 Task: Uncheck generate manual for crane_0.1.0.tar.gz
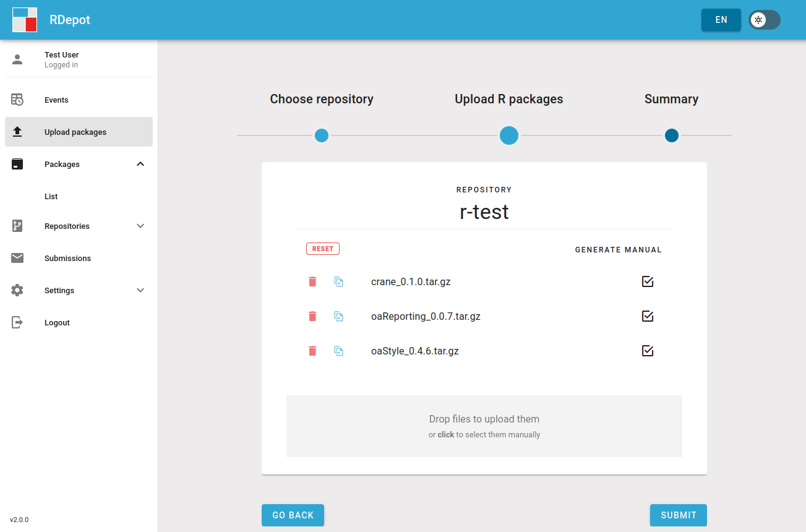648,281
